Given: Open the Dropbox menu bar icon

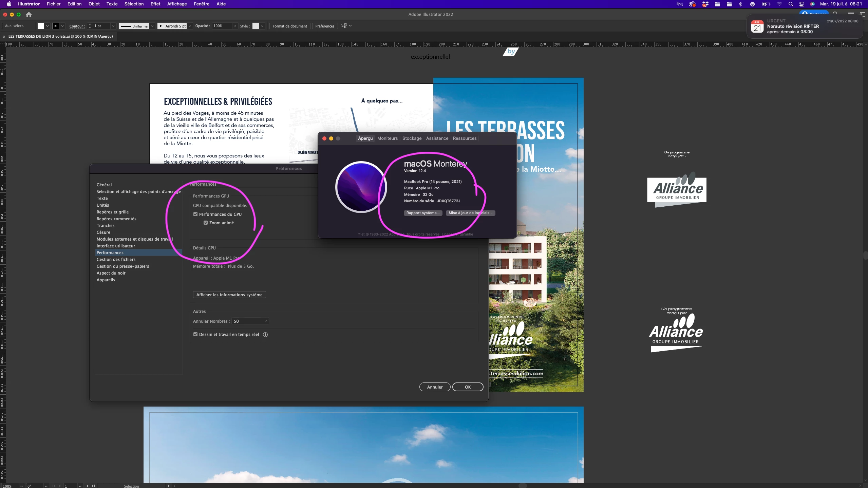Looking at the screenshot, I should pos(705,4).
